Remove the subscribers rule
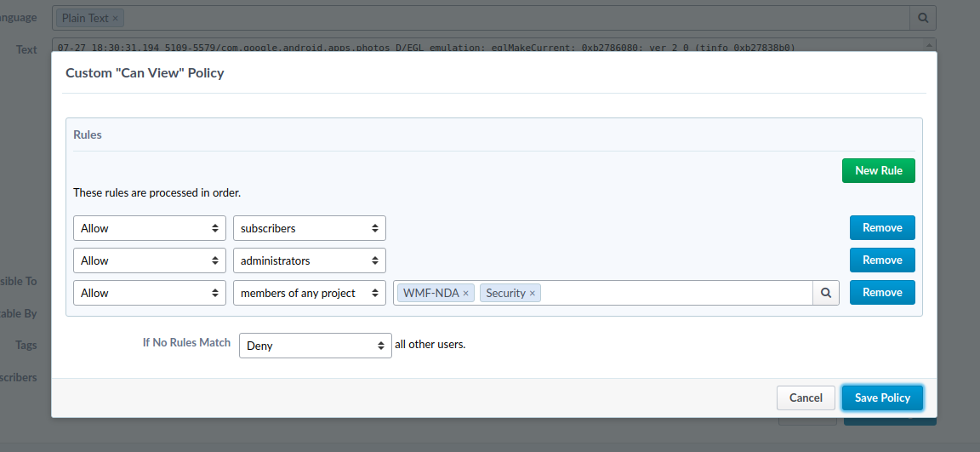Image resolution: width=980 pixels, height=452 pixels. click(x=882, y=227)
